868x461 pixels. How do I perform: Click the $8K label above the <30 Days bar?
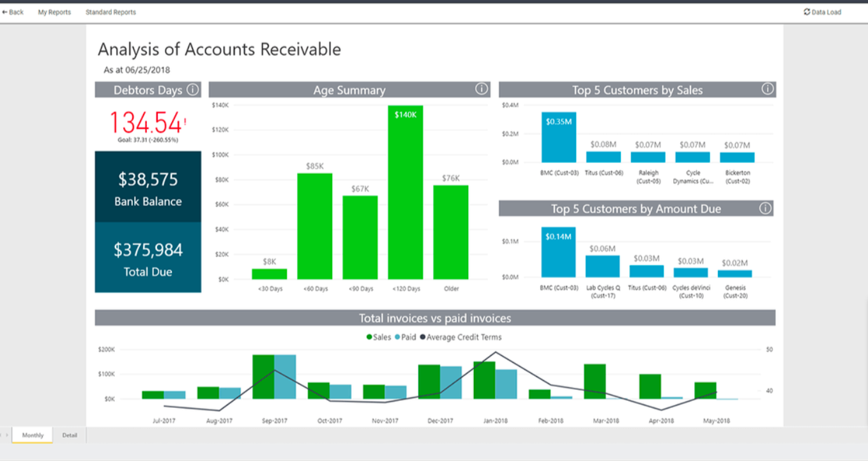tap(270, 262)
